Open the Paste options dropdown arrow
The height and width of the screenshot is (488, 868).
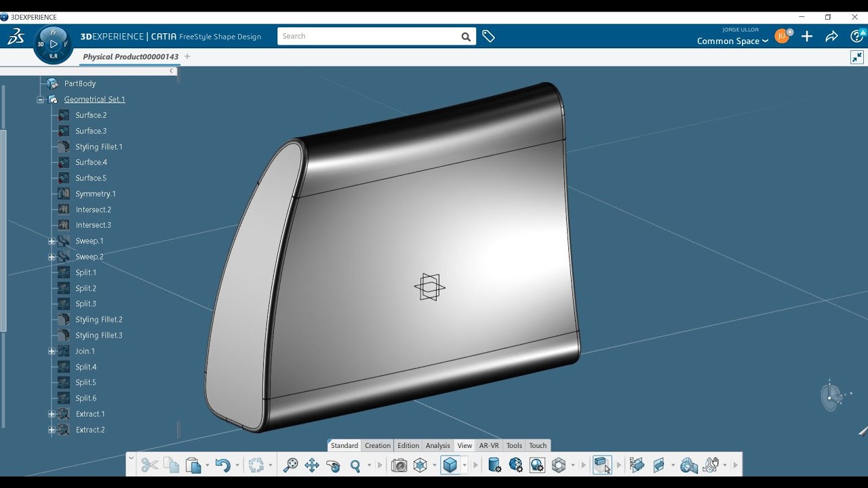point(207,466)
